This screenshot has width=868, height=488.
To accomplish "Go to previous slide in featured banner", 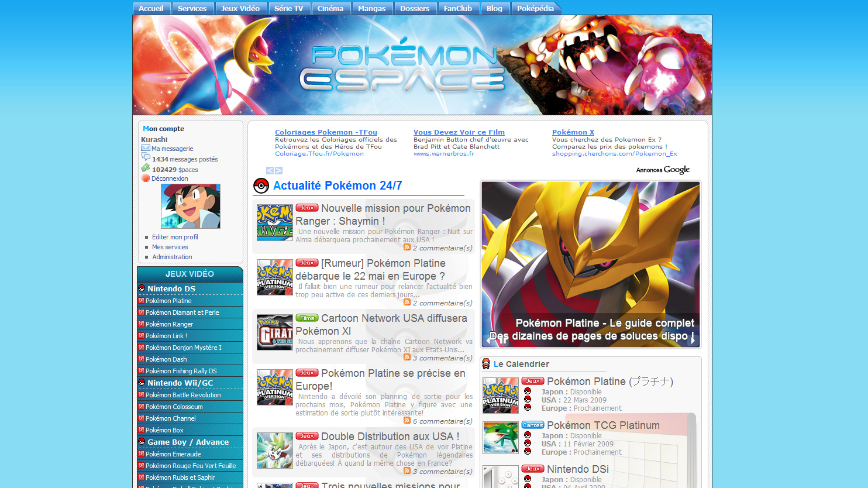I will pyautogui.click(x=488, y=339).
